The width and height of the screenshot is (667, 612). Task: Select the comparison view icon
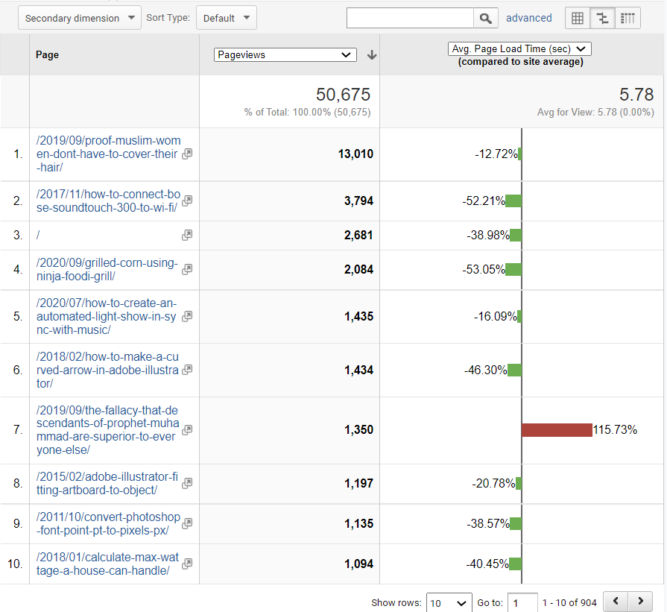[602, 18]
